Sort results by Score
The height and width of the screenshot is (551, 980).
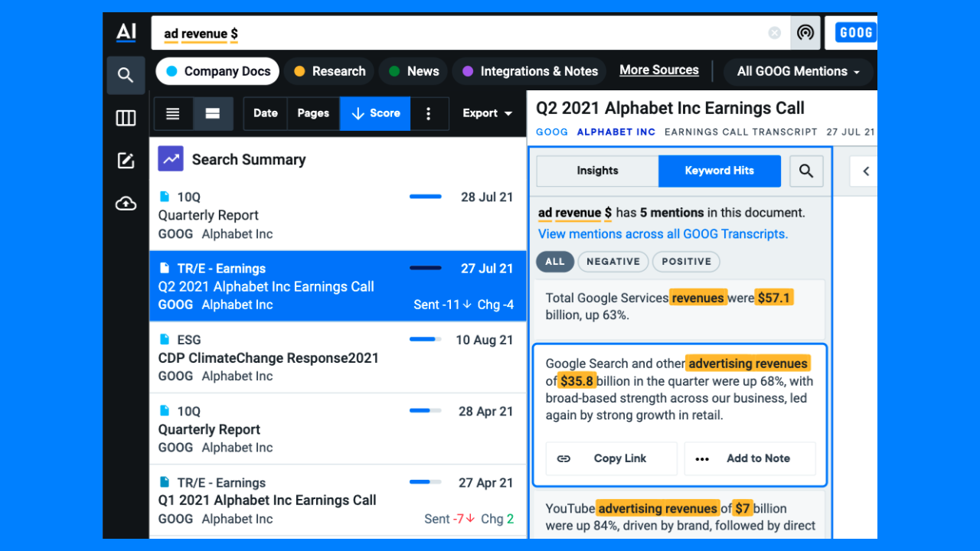click(375, 113)
